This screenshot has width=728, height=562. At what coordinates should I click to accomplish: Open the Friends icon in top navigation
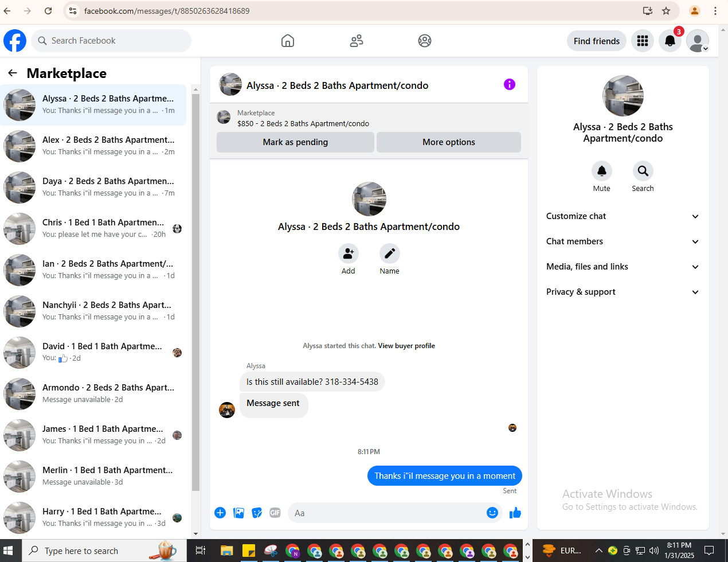(x=357, y=41)
